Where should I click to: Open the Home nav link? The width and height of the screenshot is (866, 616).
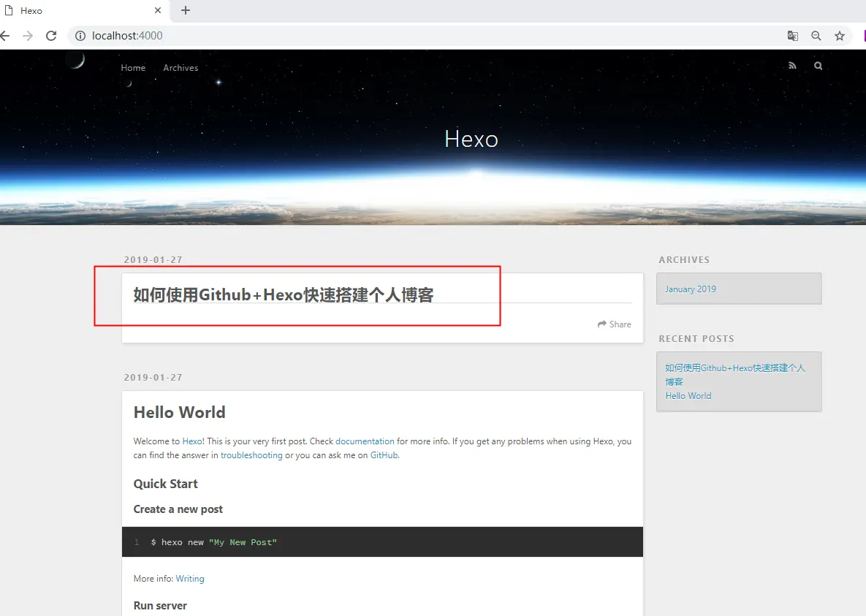click(x=133, y=67)
